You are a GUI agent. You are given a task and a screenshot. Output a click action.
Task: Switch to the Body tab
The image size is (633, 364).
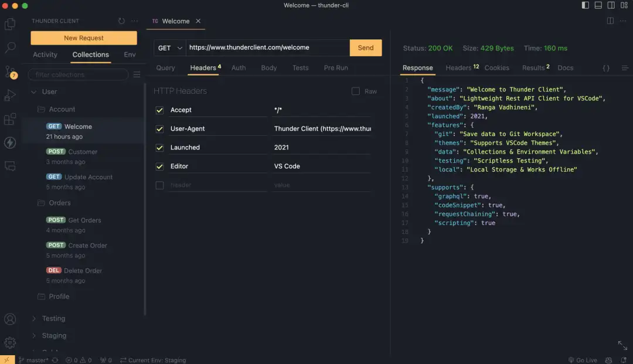(x=268, y=68)
